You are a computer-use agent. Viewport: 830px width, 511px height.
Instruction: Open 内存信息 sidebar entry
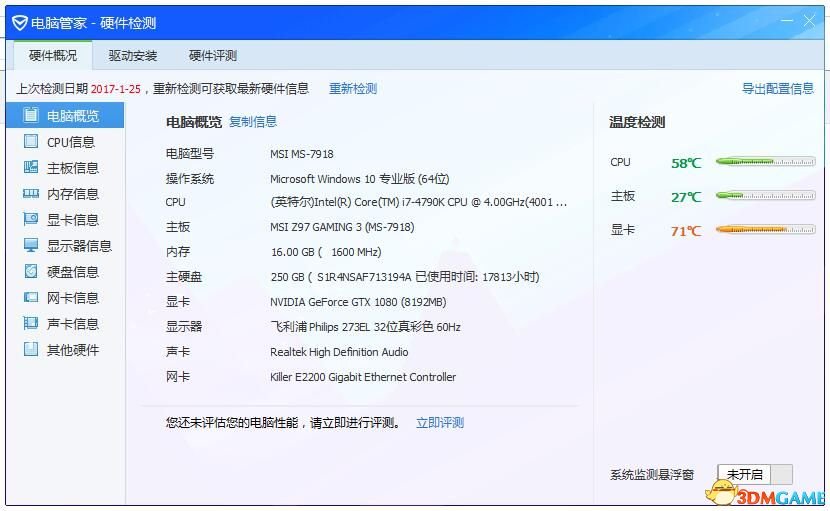pyautogui.click(x=65, y=193)
